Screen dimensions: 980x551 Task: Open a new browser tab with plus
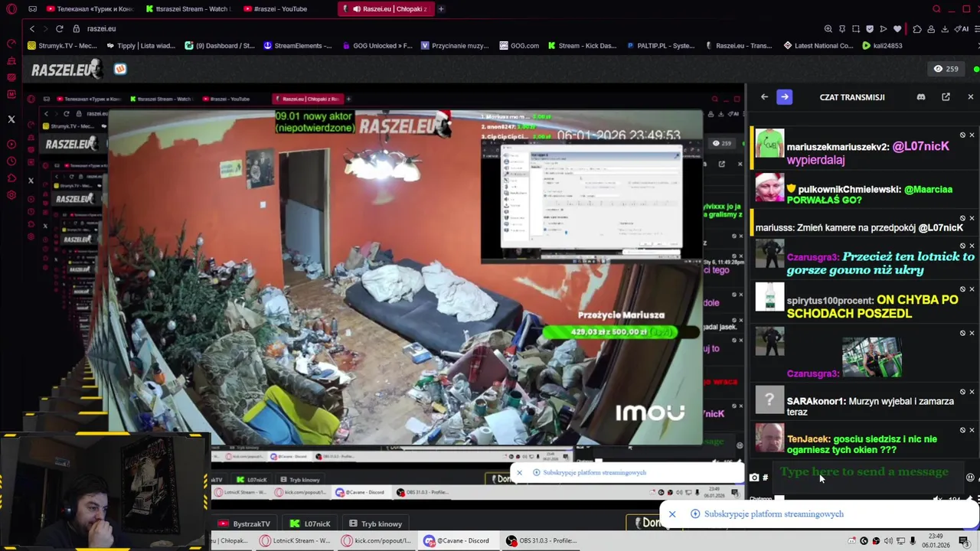pos(441,9)
